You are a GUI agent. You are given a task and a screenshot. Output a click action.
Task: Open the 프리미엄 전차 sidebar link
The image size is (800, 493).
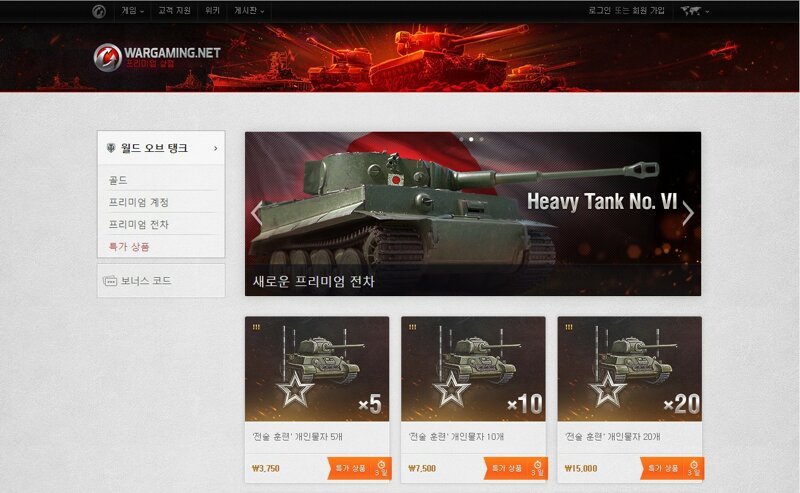(x=138, y=224)
